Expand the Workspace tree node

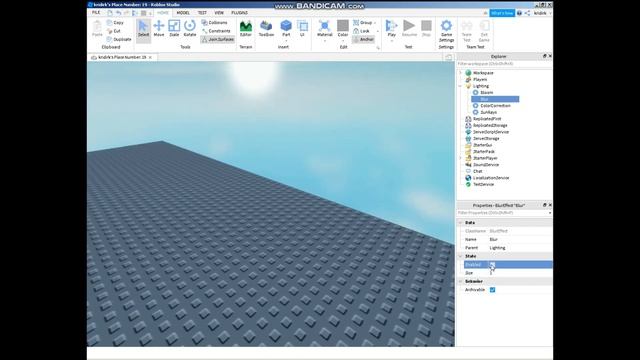point(461,73)
